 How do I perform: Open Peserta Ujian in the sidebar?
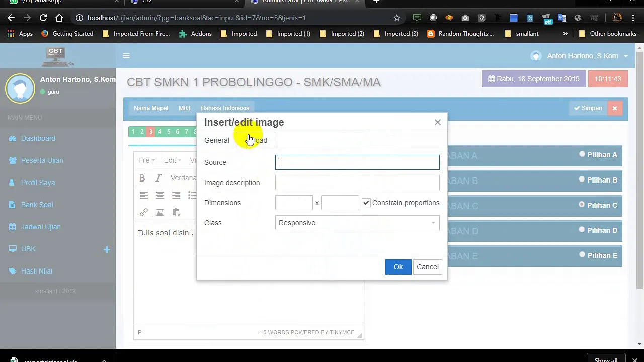(42, 160)
